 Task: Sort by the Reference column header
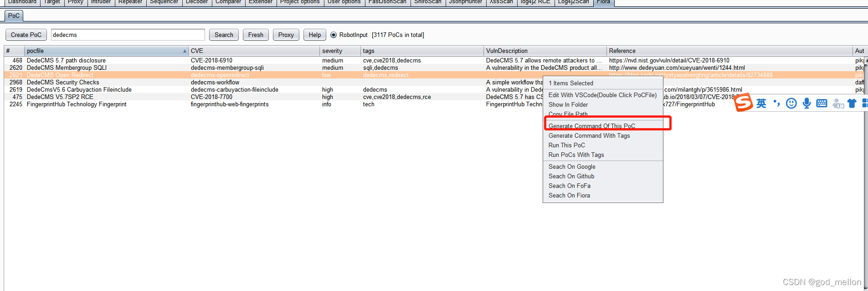point(729,51)
